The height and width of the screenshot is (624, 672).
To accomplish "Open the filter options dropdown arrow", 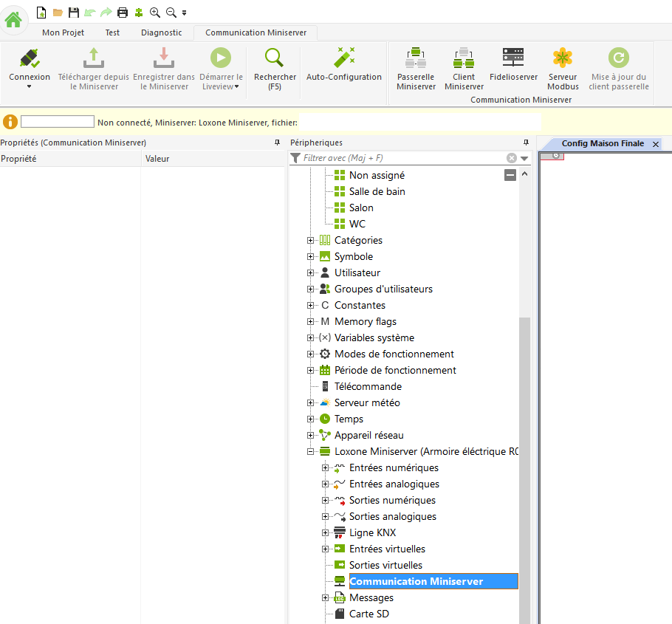I will tap(524, 158).
